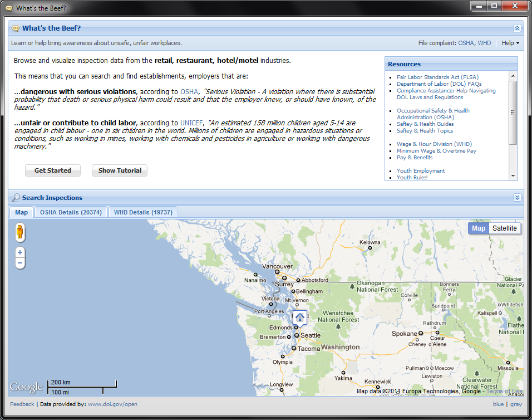
Task: Click the Kelowna city label on map
Action: [x=370, y=242]
